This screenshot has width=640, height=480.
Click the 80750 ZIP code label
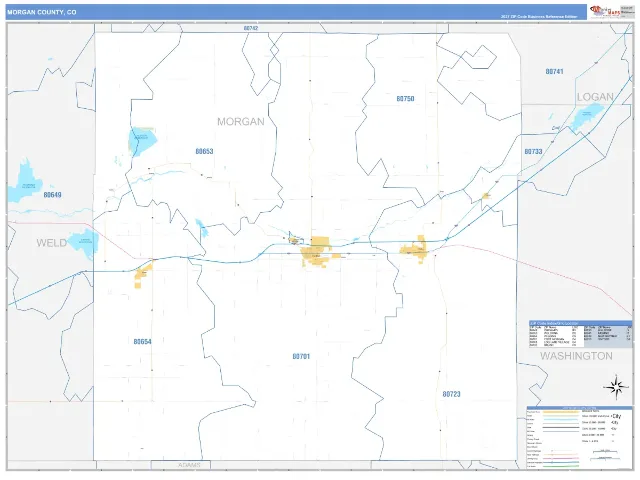coord(405,99)
